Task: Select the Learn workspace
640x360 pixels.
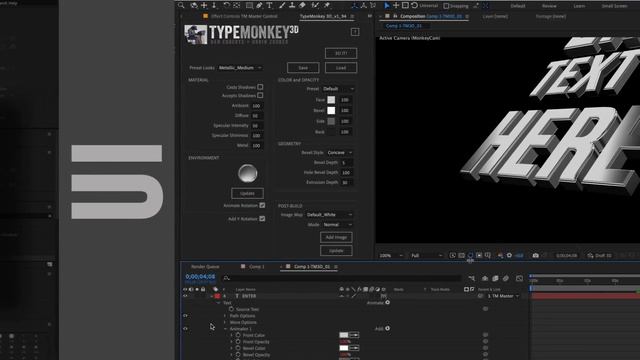Action: [x=579, y=6]
